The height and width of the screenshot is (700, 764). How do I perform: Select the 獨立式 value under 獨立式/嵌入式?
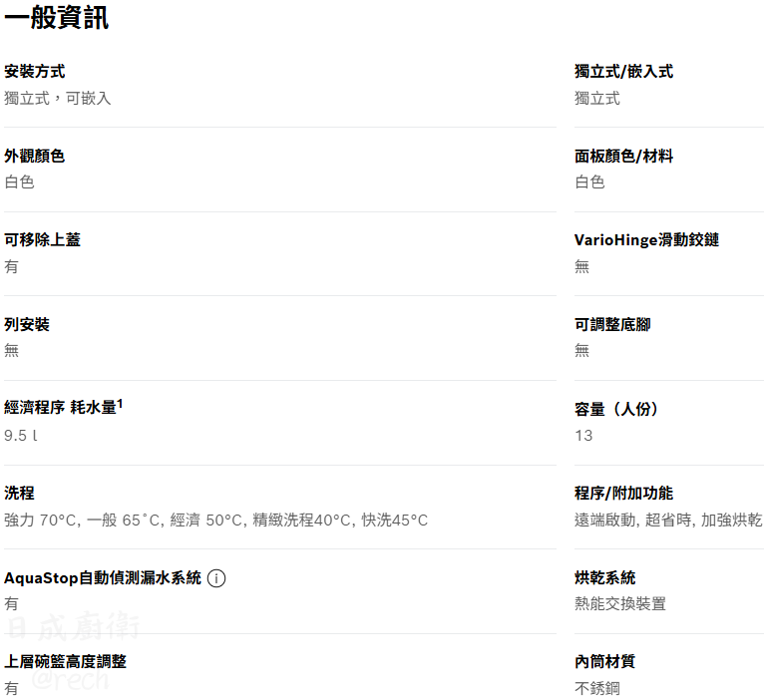(x=597, y=99)
